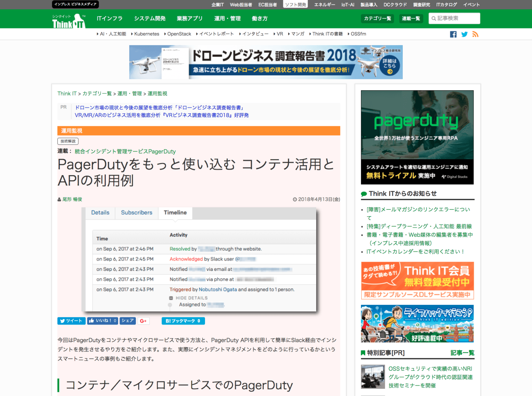Screen dimensions: 532x396
Task: Share via the ツイート button
Action: [71, 321]
